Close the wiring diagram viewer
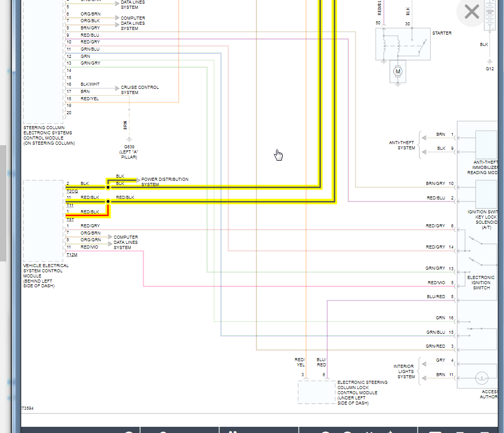Viewport: 504px width, 433px height. point(471,12)
